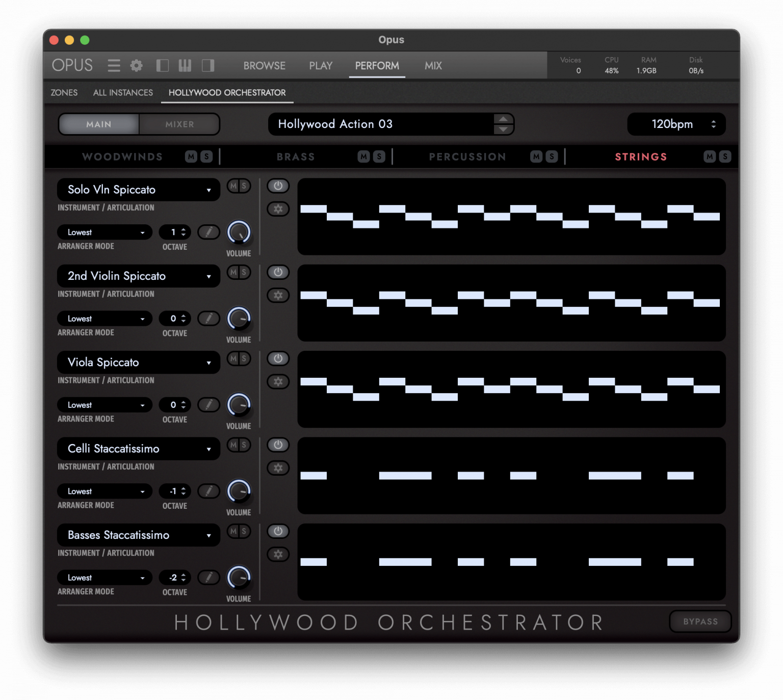Switch to the MIX tab
Viewport: 783px width, 700px height.
coord(432,65)
